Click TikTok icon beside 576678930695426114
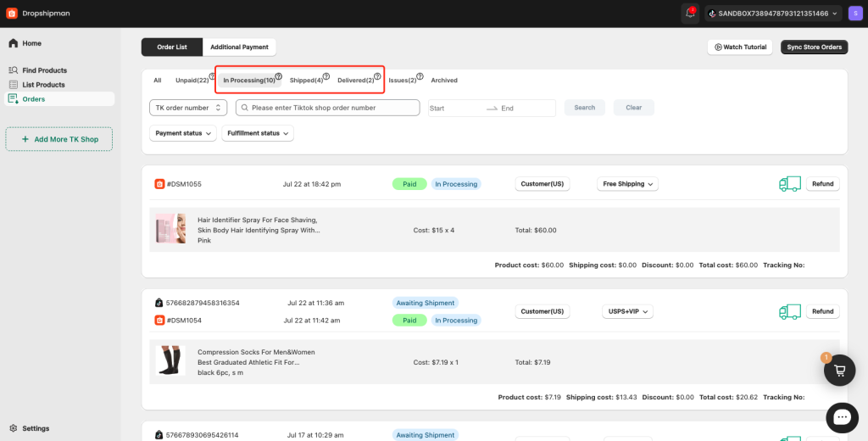 (159, 435)
